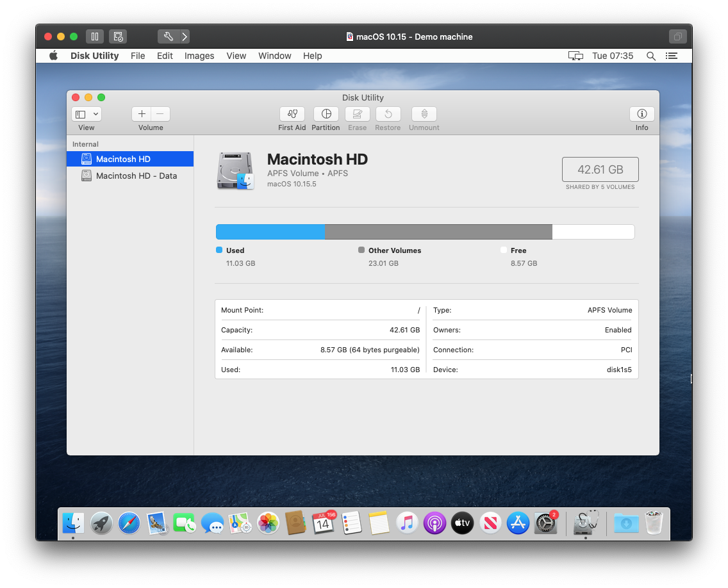
Task: Open Contacts from the Dock
Action: 296,523
